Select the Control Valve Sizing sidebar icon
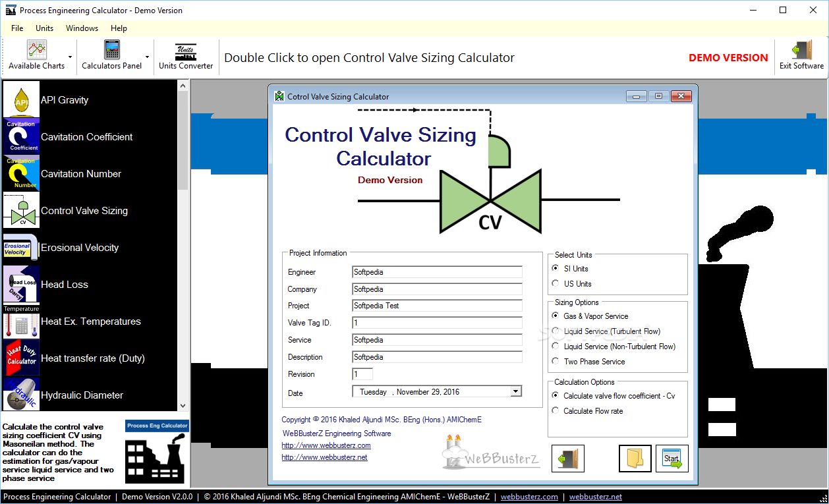This screenshot has width=829, height=504. [22, 210]
